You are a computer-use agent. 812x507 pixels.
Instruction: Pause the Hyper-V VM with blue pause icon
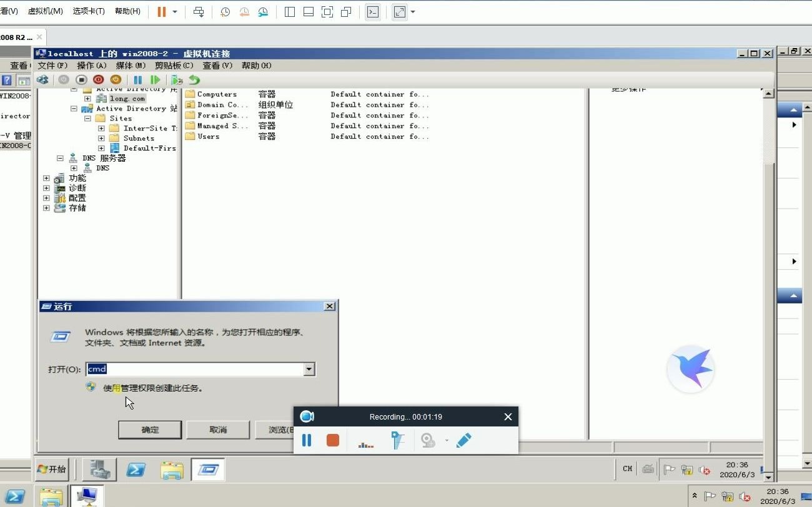tap(137, 80)
